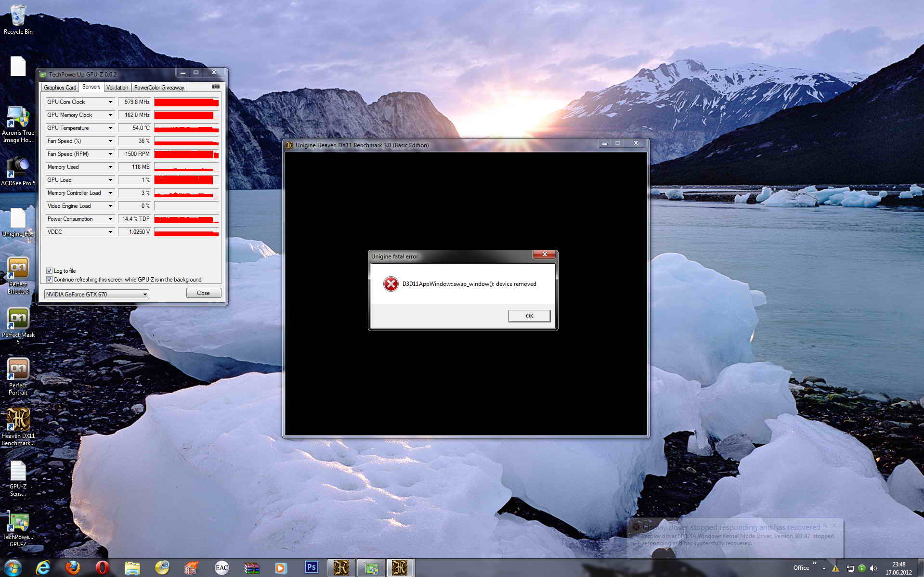The image size is (924, 577).
Task: Switch to the Graphics Card tab
Action: [60, 88]
